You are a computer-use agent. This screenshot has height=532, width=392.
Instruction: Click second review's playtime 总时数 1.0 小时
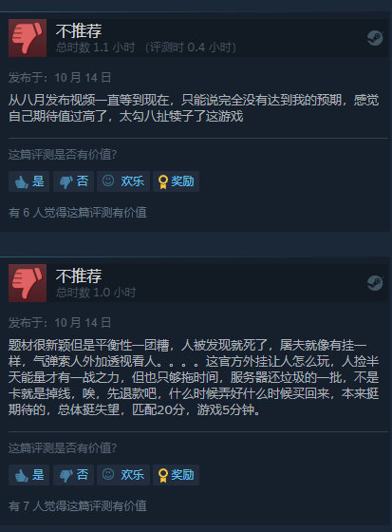pos(96,293)
